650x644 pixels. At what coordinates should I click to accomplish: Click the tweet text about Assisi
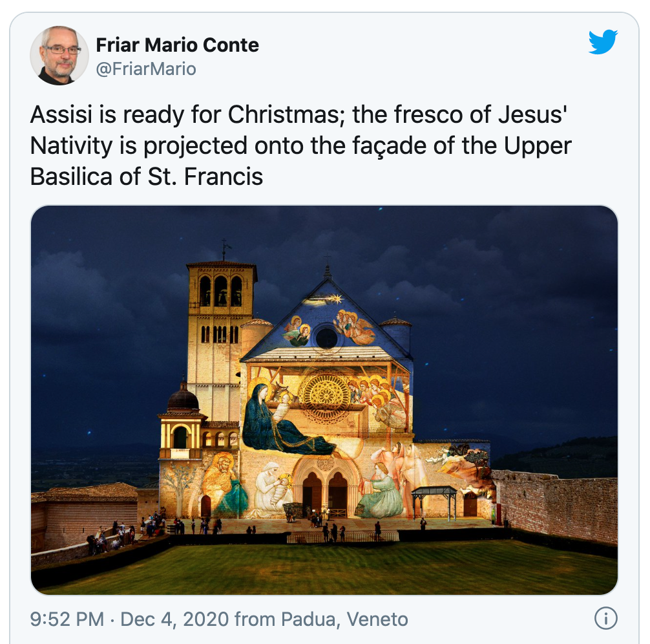(300, 145)
